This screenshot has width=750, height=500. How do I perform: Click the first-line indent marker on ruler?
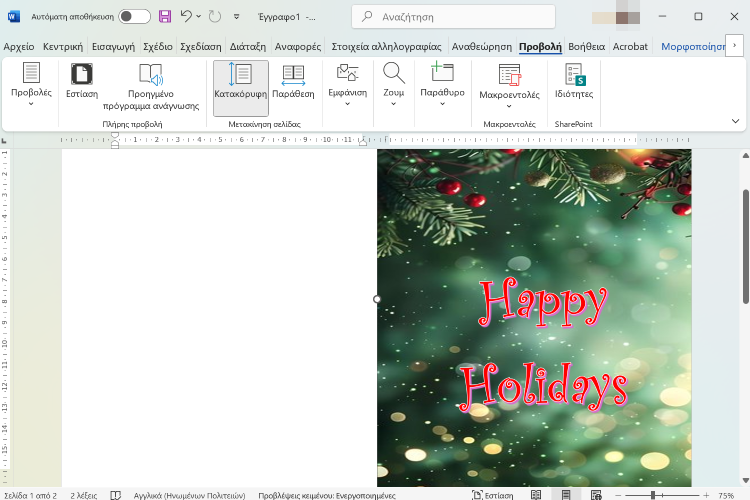pos(115,135)
